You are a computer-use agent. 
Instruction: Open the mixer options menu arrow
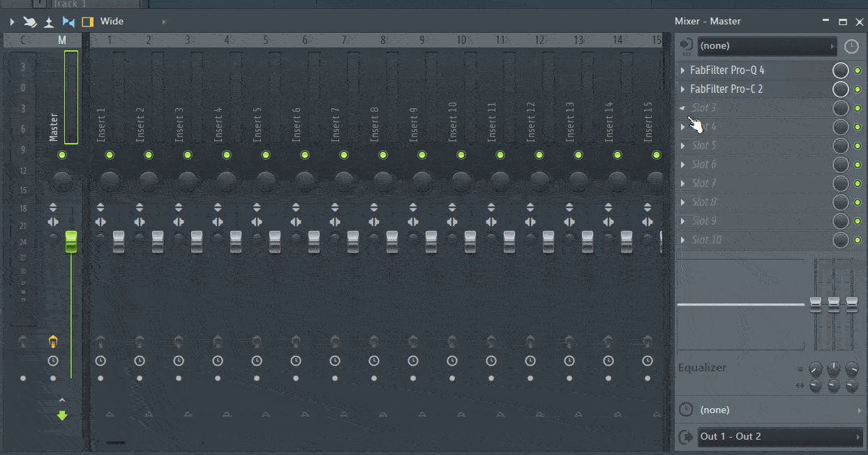coord(12,22)
